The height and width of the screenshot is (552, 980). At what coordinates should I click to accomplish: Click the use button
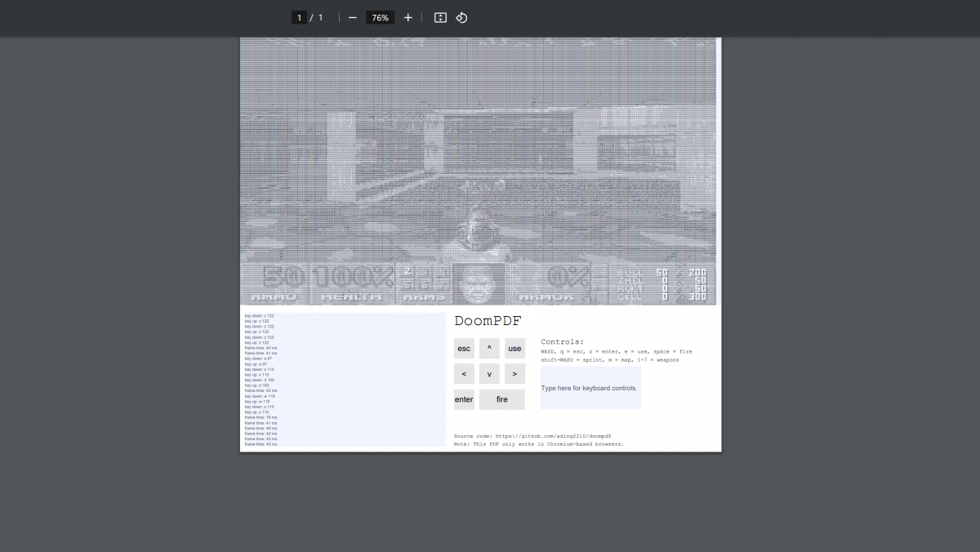point(514,349)
